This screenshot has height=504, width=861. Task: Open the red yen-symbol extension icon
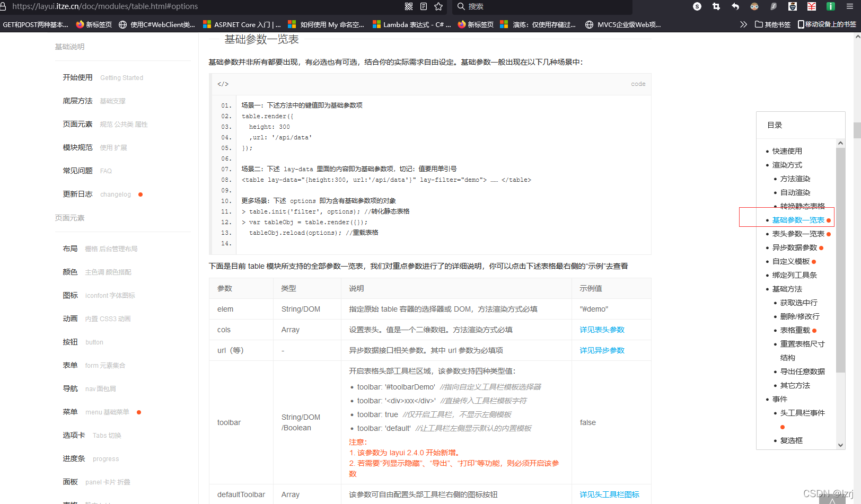pos(812,6)
